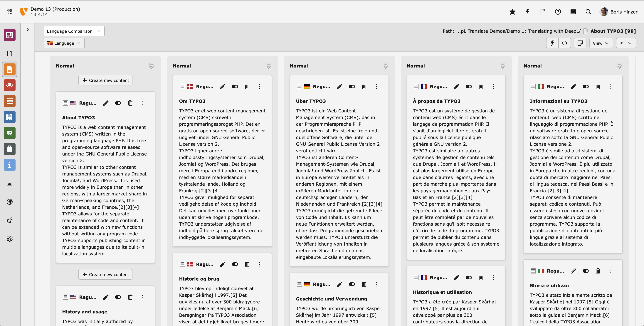The image size is (644, 326).
Task: Delete the About TYPO3 element
Action: pos(130,103)
